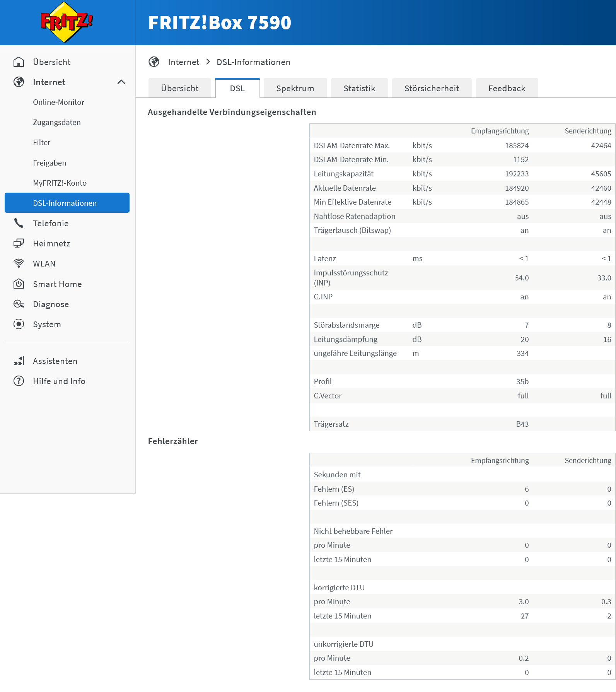Click the System gear icon
The height and width of the screenshot is (692, 616).
pyautogui.click(x=19, y=324)
